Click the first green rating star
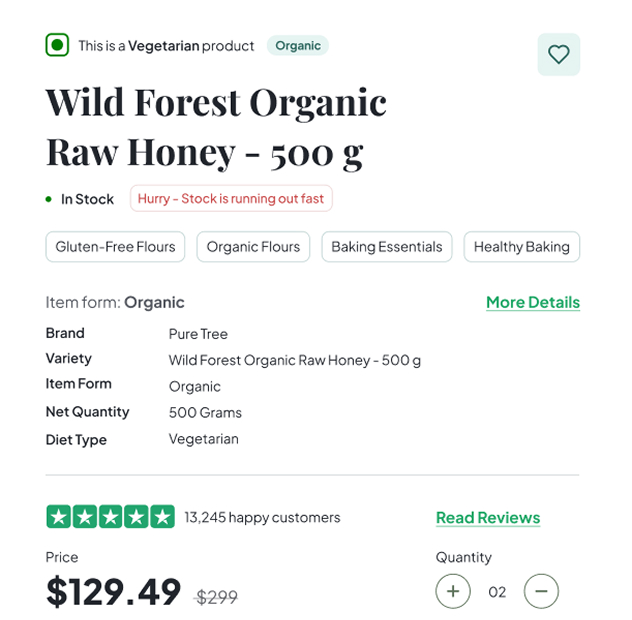This screenshot has height=620, width=632. coord(59,516)
